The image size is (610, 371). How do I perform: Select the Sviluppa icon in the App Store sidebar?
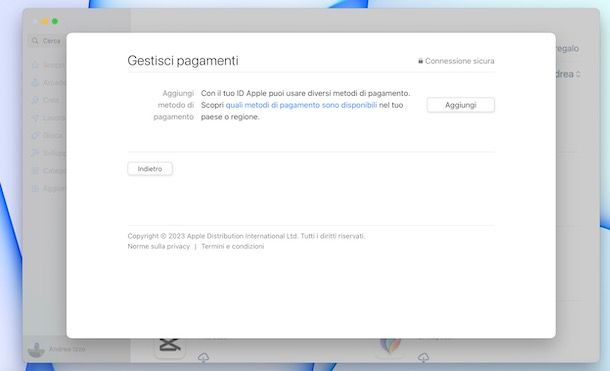coord(35,153)
